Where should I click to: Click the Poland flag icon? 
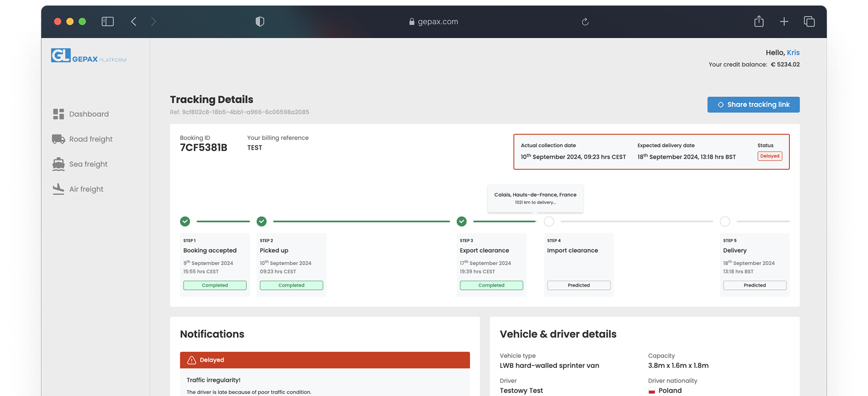(x=652, y=391)
